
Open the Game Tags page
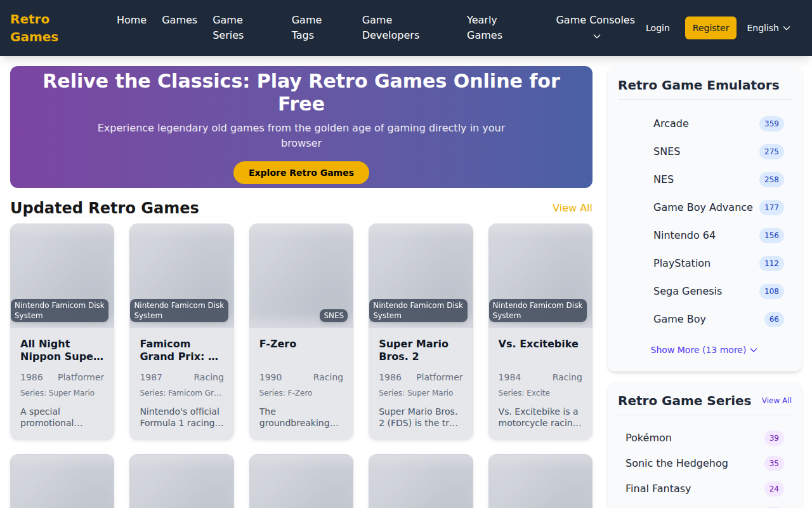click(306, 28)
